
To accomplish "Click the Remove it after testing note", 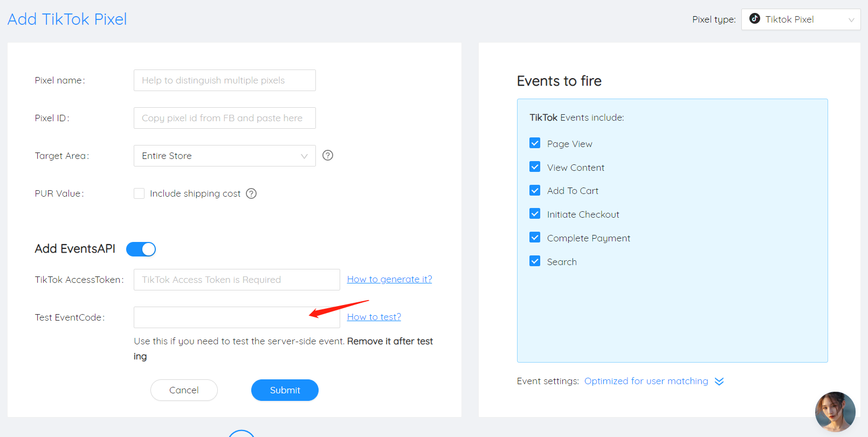I will tap(284, 349).
